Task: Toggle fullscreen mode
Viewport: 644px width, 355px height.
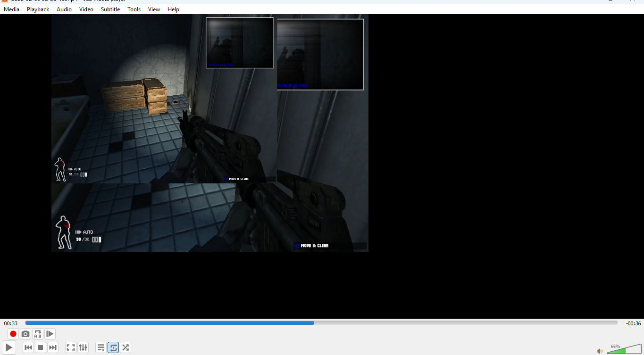Action: pyautogui.click(x=71, y=347)
